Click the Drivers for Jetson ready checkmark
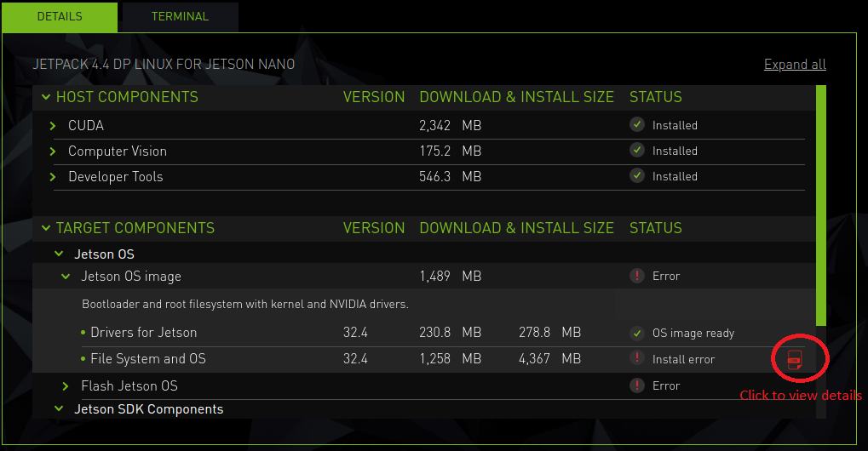Viewport: 868px width, 451px height. (636, 333)
